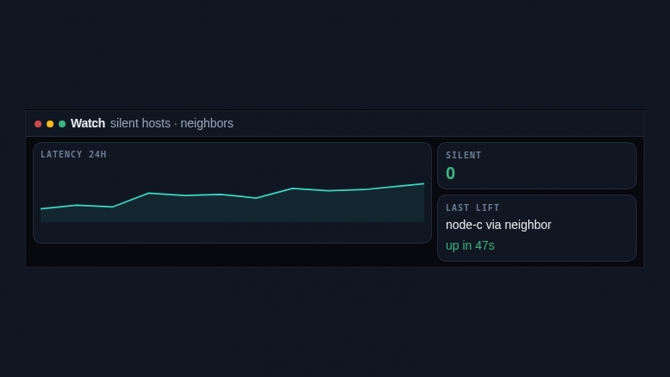The width and height of the screenshot is (670, 377).
Task: Click the Watch title text
Action: [x=88, y=124]
